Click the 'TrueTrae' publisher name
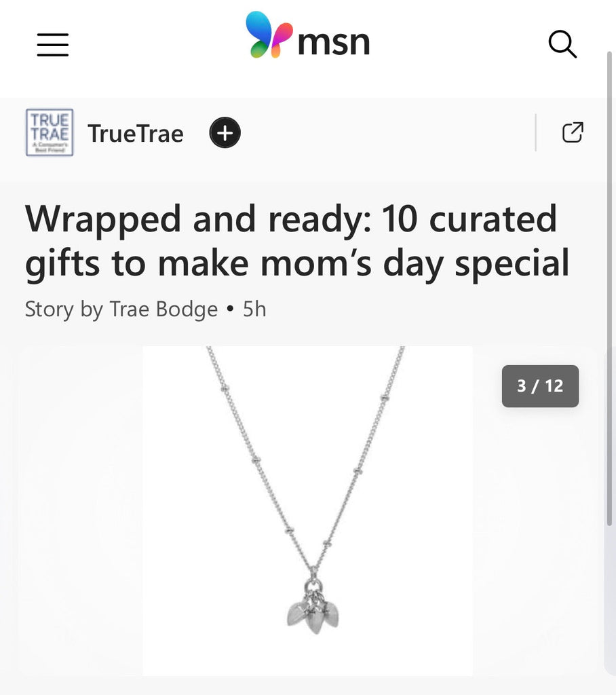 click(135, 134)
